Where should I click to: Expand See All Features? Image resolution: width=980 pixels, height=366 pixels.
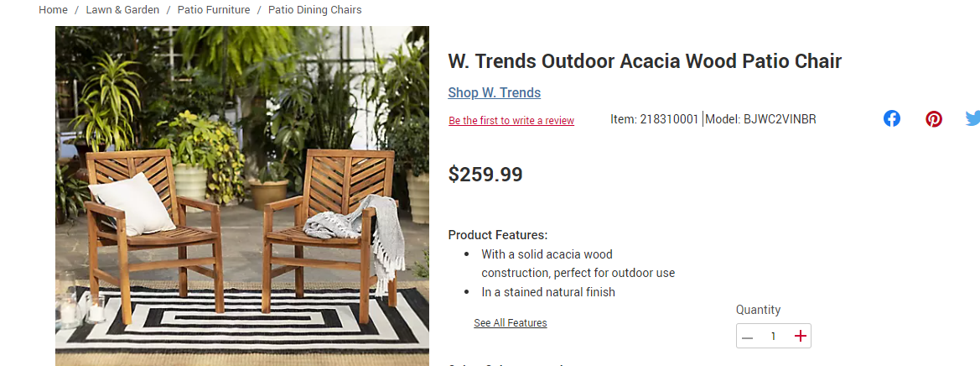(510, 323)
